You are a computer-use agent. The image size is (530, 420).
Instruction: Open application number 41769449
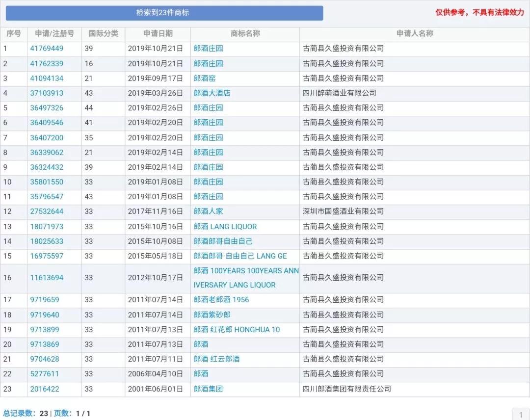[x=47, y=48]
